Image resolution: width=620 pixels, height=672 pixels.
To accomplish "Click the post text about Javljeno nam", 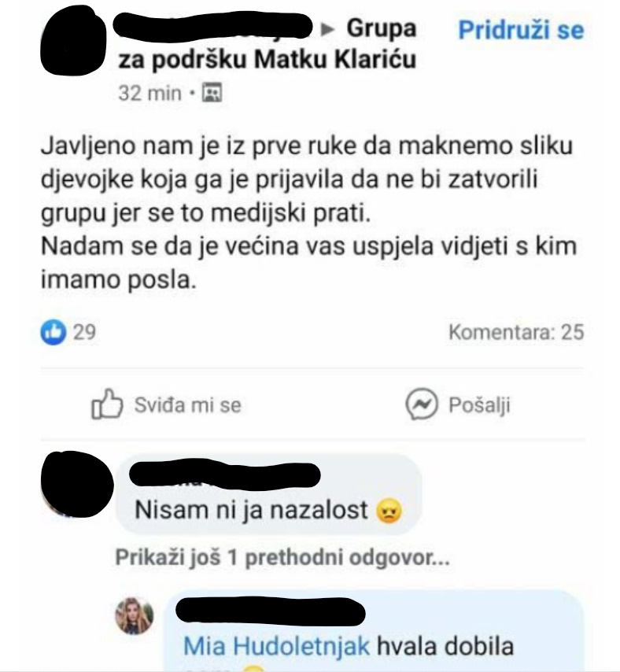I will [308, 213].
